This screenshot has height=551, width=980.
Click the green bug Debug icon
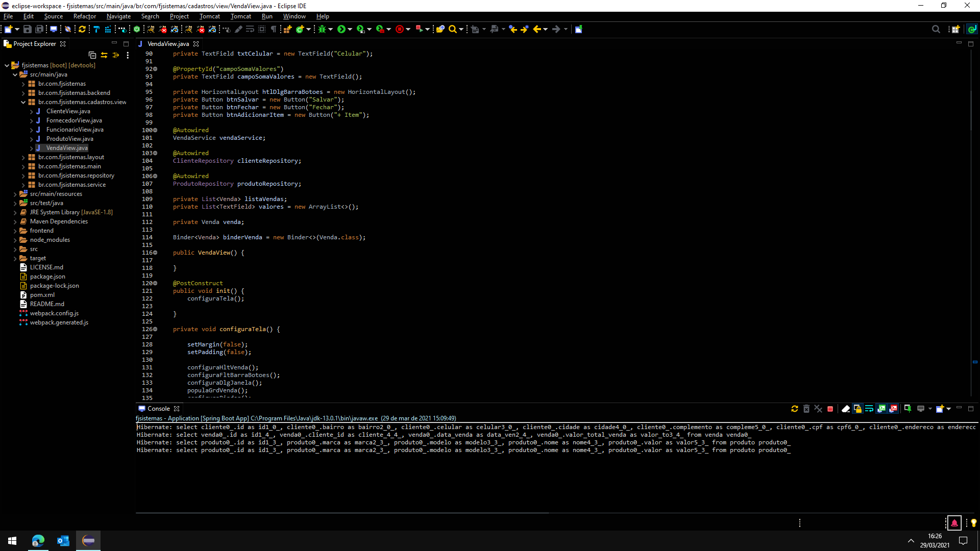pos(322,29)
